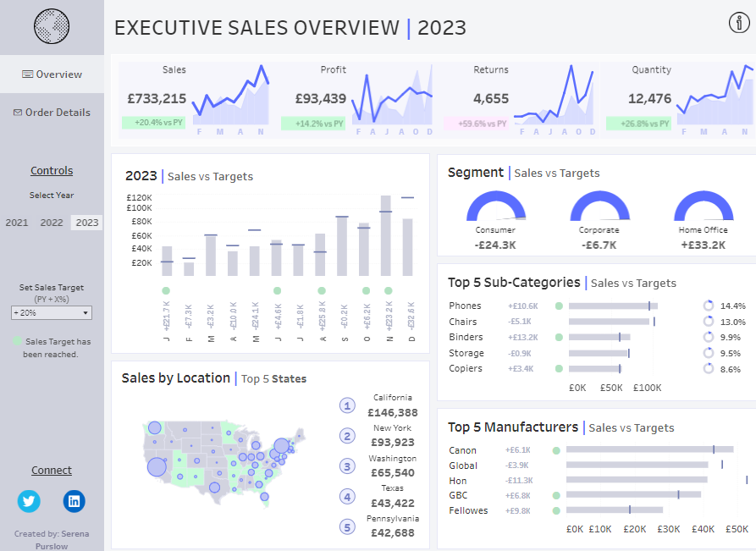Click the £93,923 New York value
The width and height of the screenshot is (756, 551).
(393, 443)
